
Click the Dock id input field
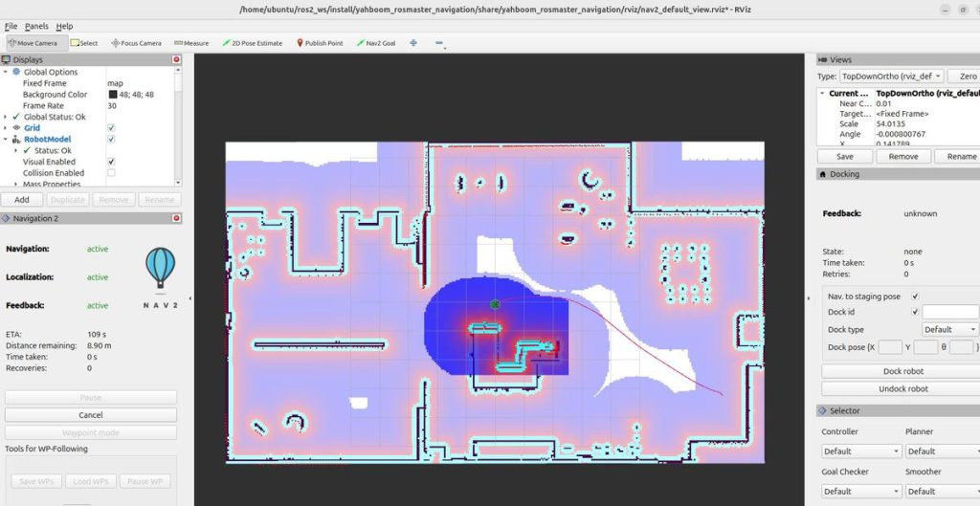tap(949, 312)
